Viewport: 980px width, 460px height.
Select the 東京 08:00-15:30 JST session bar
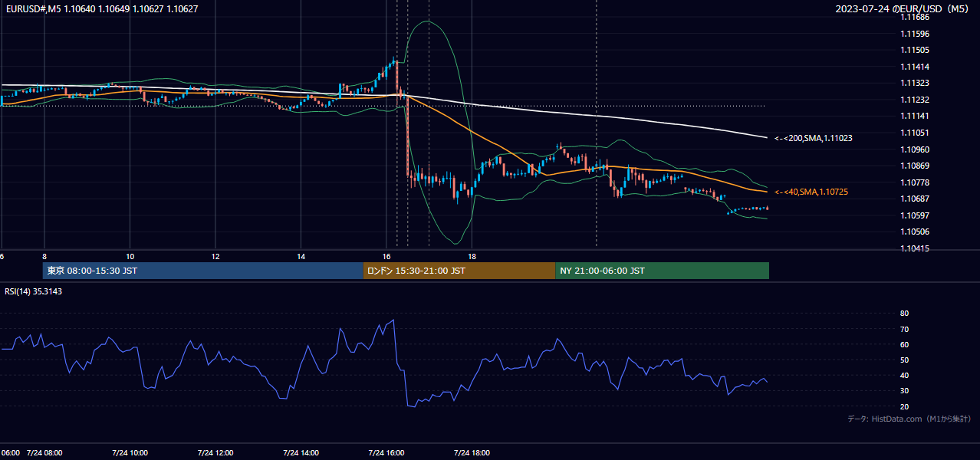[x=203, y=271]
